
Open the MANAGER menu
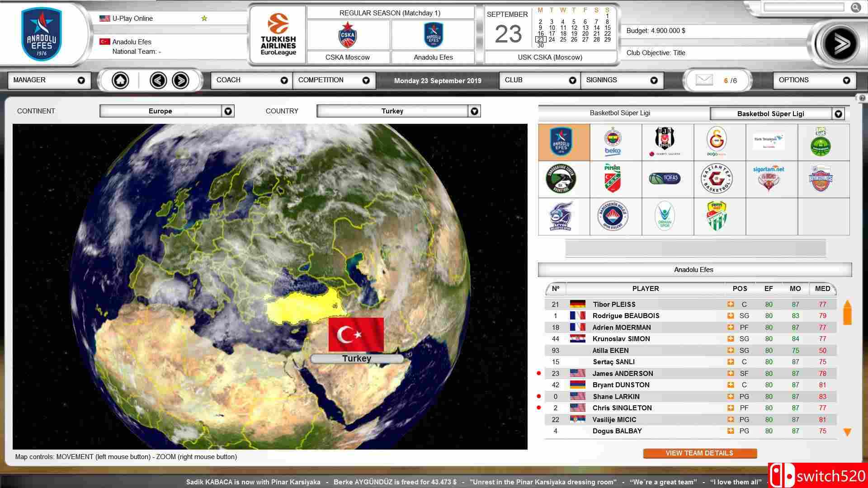click(49, 80)
